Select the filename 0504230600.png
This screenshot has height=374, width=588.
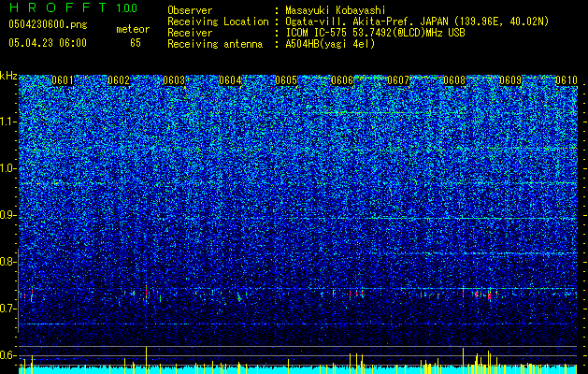(x=48, y=24)
